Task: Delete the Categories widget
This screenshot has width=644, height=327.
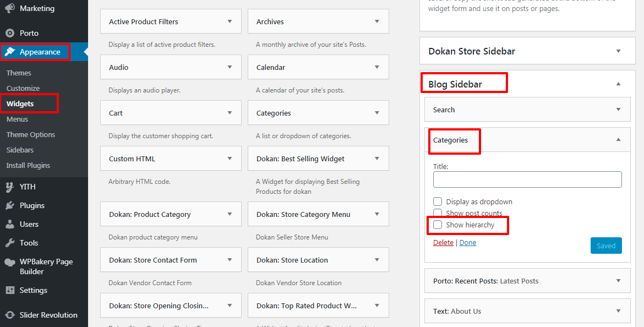Action: tap(443, 242)
